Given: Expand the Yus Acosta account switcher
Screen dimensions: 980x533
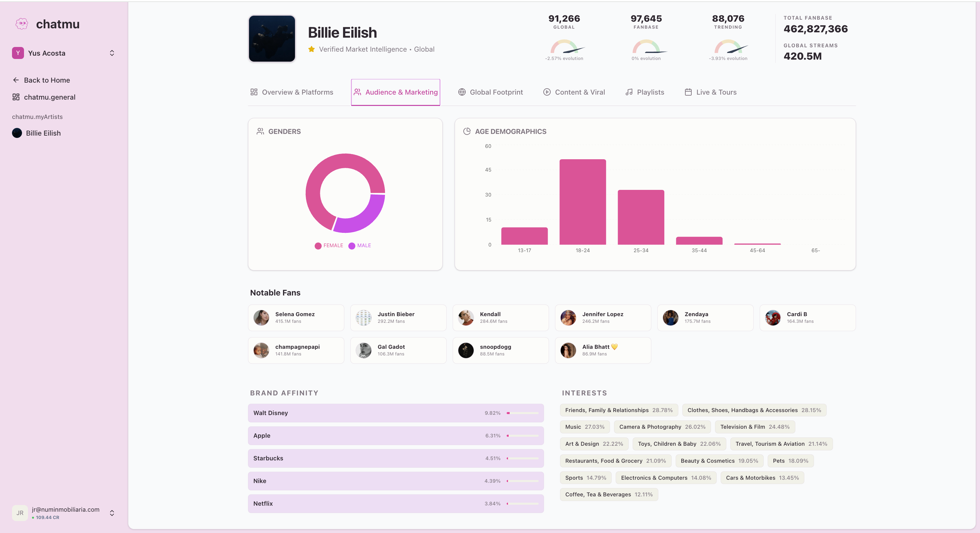Looking at the screenshot, I should (111, 53).
